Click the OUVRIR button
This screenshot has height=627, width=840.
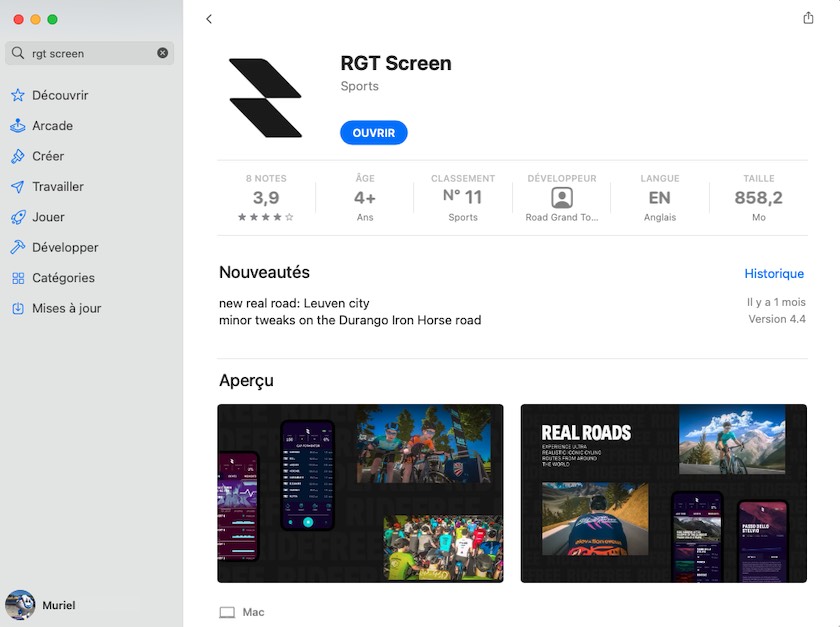click(x=373, y=133)
